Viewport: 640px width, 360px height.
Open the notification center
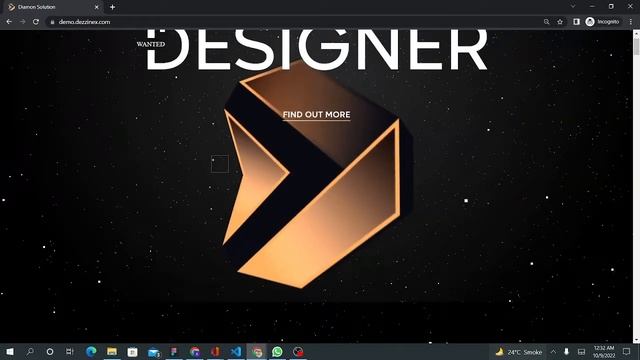[x=627, y=352]
